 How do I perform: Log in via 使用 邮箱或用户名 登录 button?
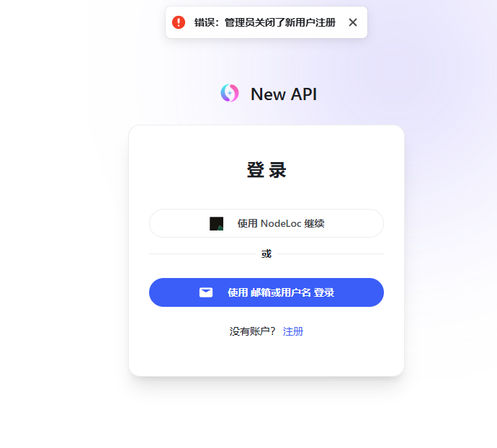tap(267, 292)
